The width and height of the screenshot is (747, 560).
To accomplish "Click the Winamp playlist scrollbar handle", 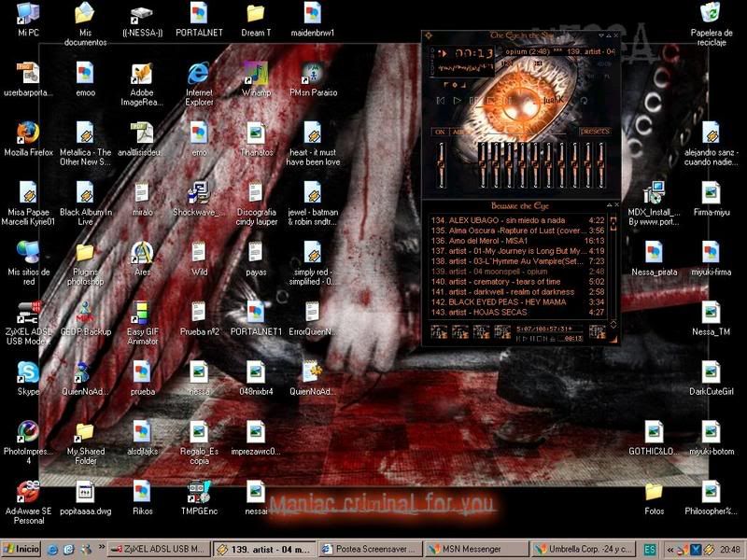I will (613, 223).
